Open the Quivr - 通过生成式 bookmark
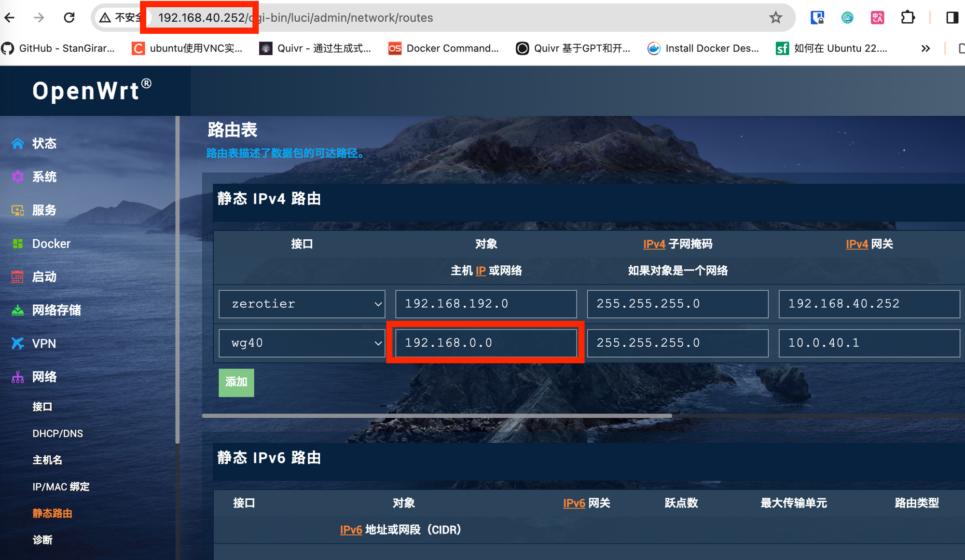This screenshot has width=965, height=560. coord(316,48)
